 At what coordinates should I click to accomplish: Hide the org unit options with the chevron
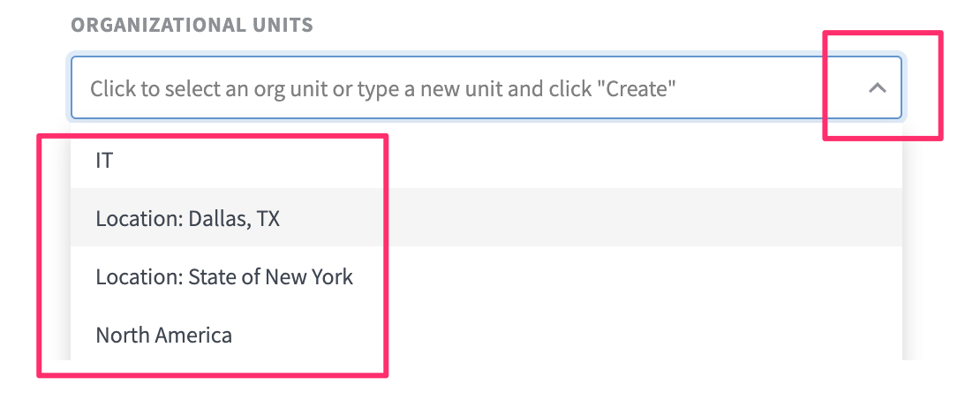pos(878,88)
